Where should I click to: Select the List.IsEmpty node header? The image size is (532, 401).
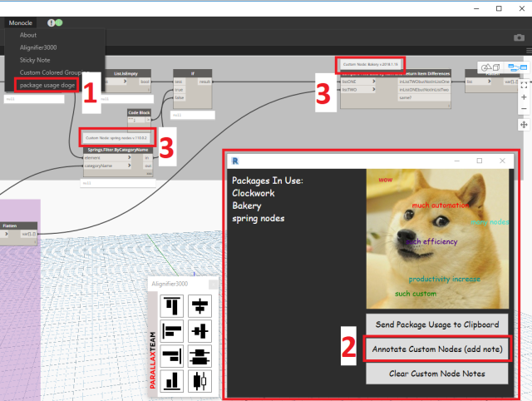[126, 73]
